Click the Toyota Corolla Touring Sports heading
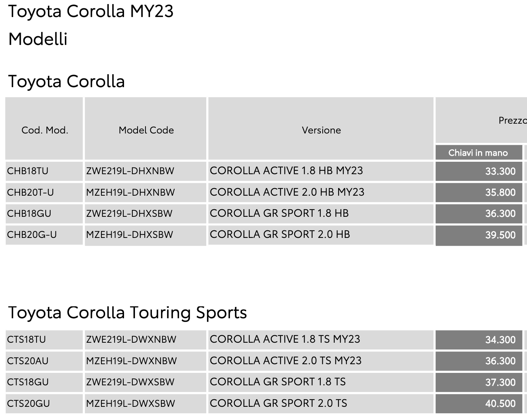Image resolution: width=527 pixels, height=420 pixels. point(127,313)
